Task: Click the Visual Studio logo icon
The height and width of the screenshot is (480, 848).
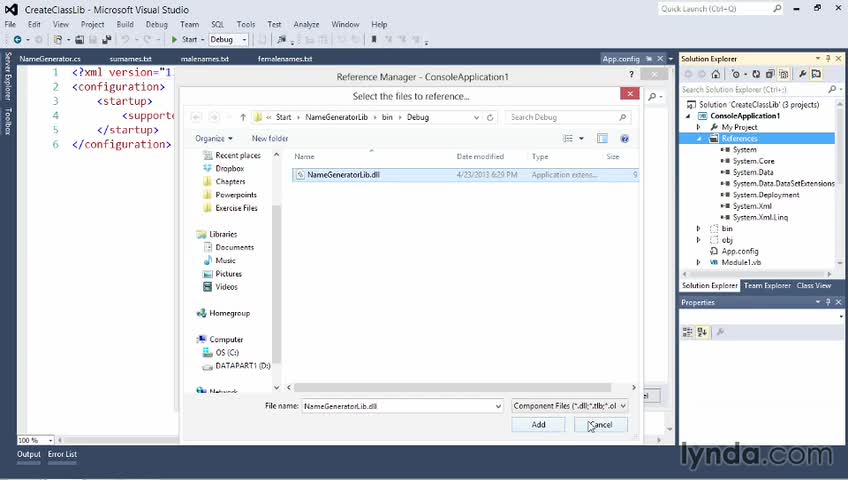Action: pyautogui.click(x=11, y=9)
